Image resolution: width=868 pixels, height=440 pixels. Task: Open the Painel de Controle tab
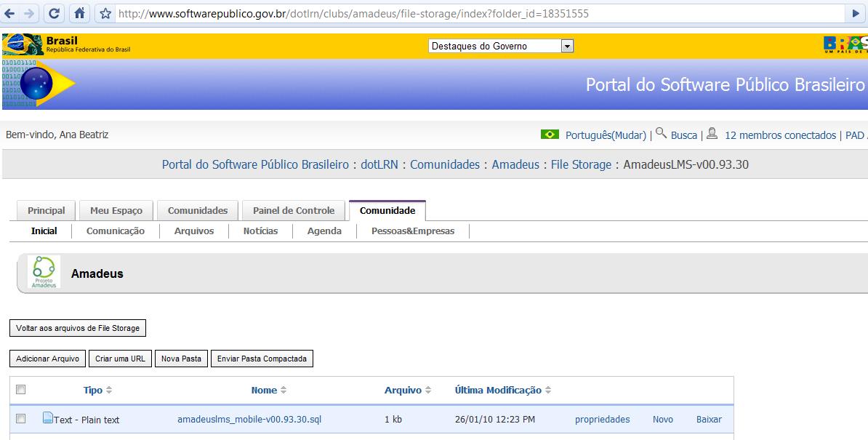294,210
